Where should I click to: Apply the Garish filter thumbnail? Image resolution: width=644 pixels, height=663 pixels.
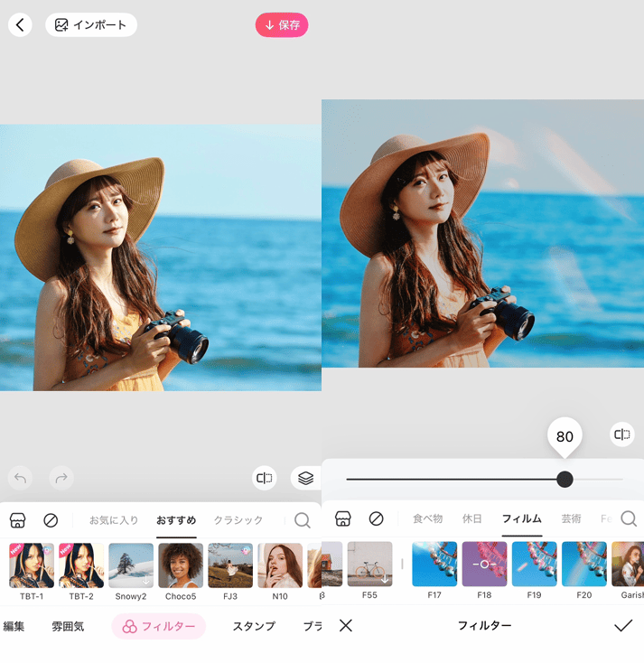tap(628, 564)
